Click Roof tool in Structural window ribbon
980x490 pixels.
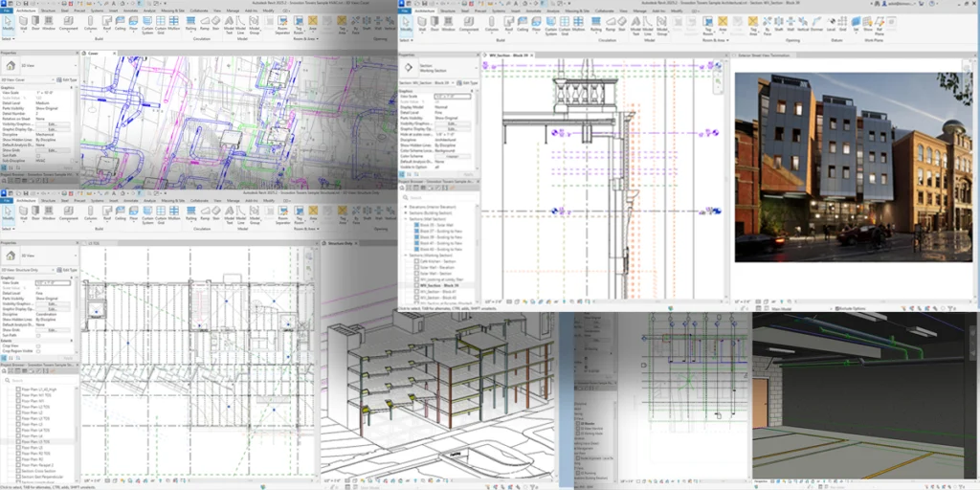tap(106, 213)
